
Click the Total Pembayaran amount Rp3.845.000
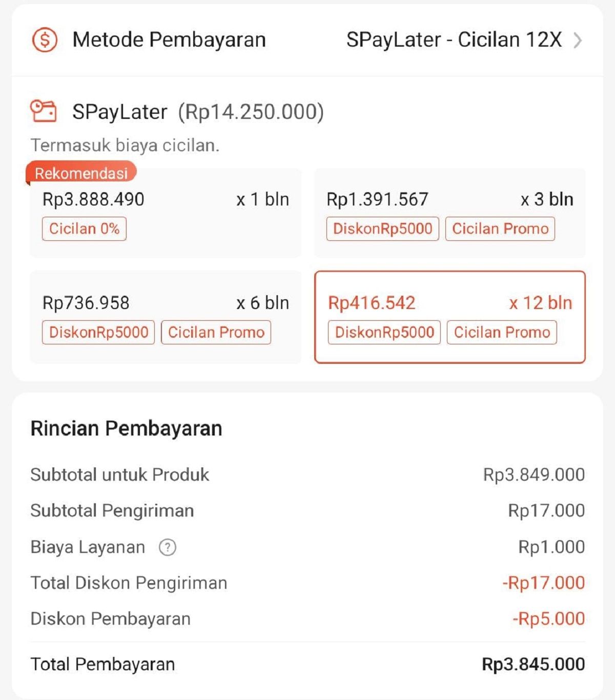coord(533,664)
